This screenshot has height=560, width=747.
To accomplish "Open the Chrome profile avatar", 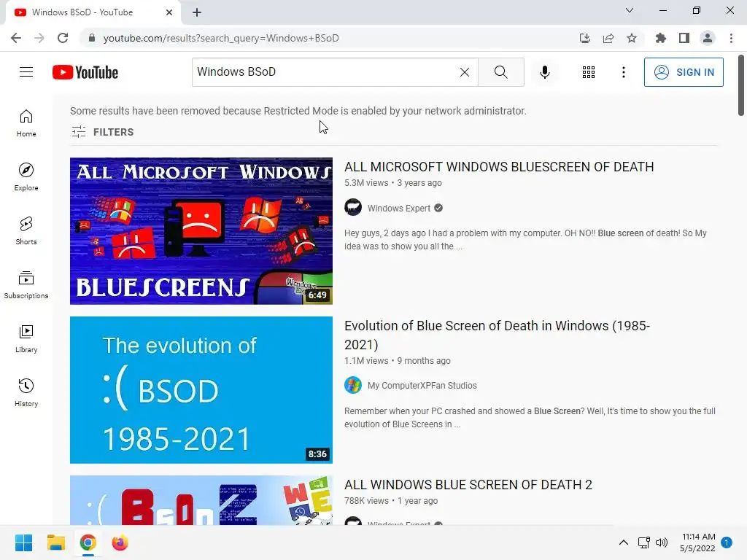I will click(708, 38).
